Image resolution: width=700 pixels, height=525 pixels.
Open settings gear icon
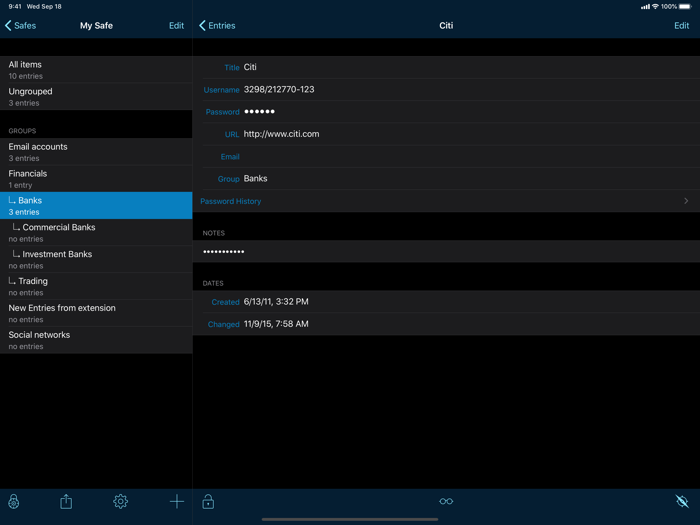tap(121, 501)
